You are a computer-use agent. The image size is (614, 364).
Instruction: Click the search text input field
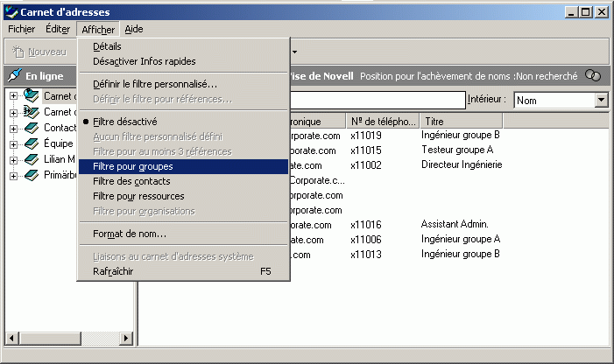(378, 100)
